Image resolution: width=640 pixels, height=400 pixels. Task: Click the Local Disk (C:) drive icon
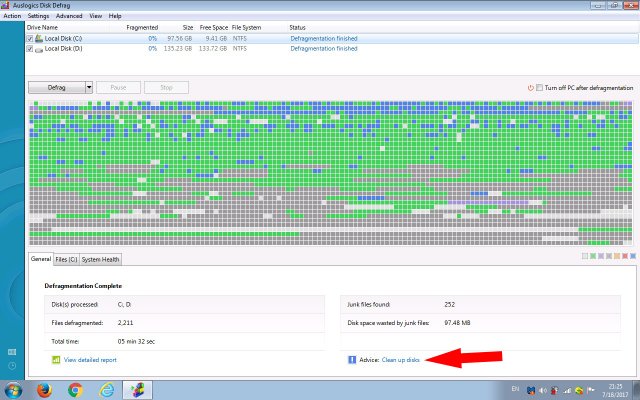click(x=39, y=38)
